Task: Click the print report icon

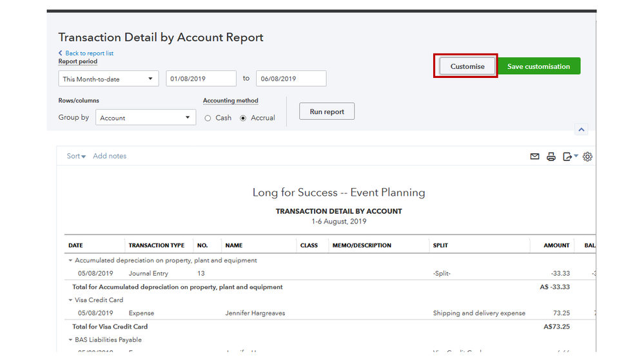Action: pyautogui.click(x=551, y=157)
